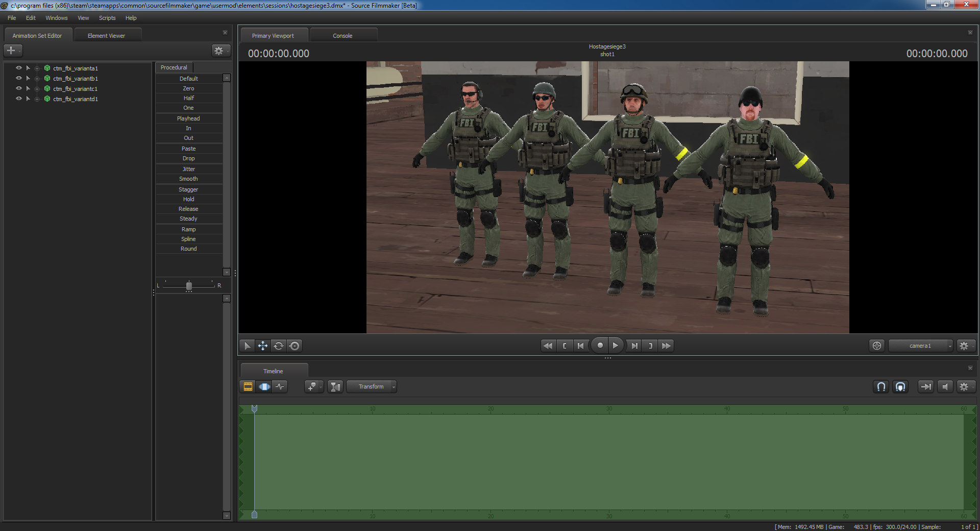Viewport: 980px width, 531px height.
Task: Toggle the arrow lock for ctm_fbi_variantb1
Action: point(28,78)
